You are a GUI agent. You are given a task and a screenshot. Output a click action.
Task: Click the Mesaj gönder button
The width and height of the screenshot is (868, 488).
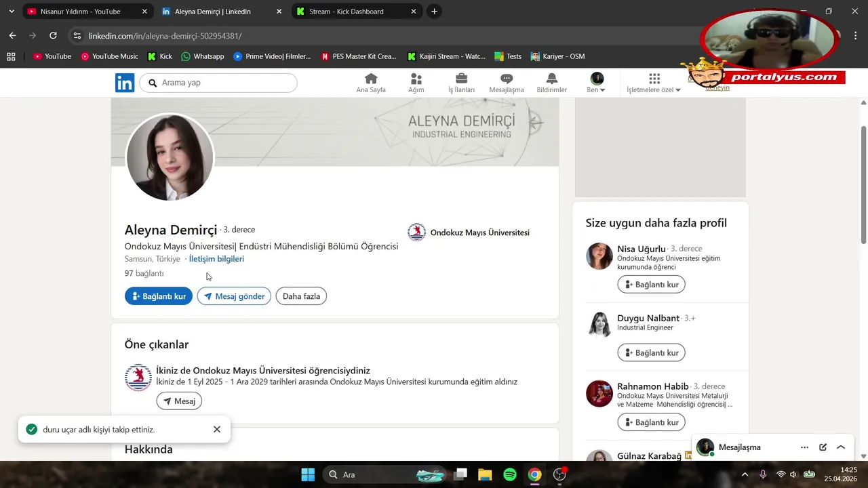click(234, 296)
